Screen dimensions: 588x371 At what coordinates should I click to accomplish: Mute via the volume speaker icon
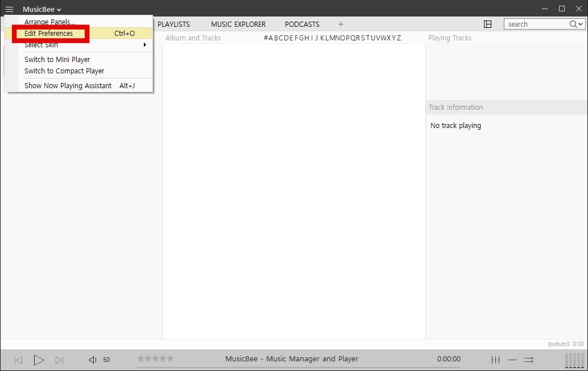(93, 360)
